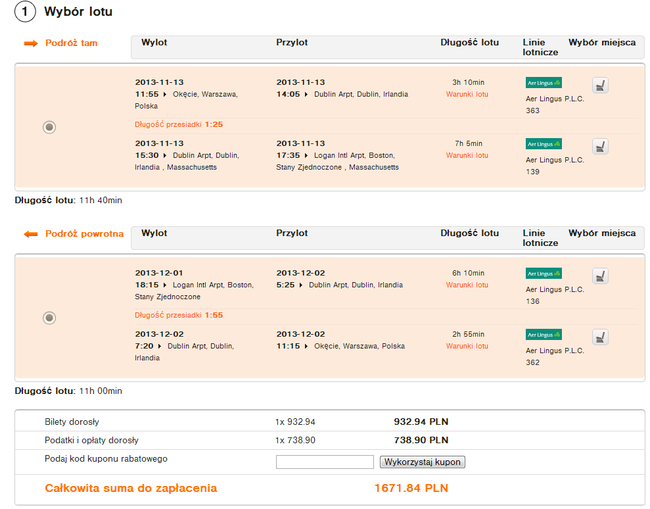The width and height of the screenshot is (650, 509).
Task: Click the 738.90 PLN amount
Action: tap(421, 440)
